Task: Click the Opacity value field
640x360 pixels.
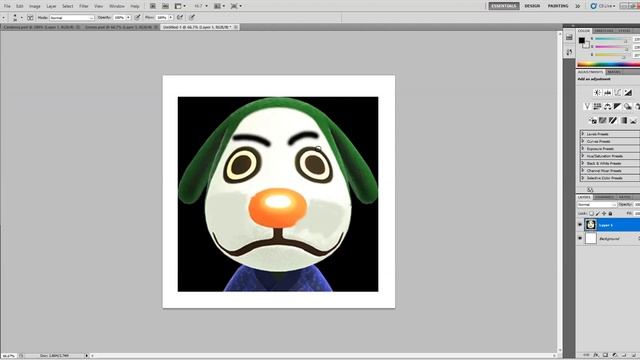Action: (120, 18)
